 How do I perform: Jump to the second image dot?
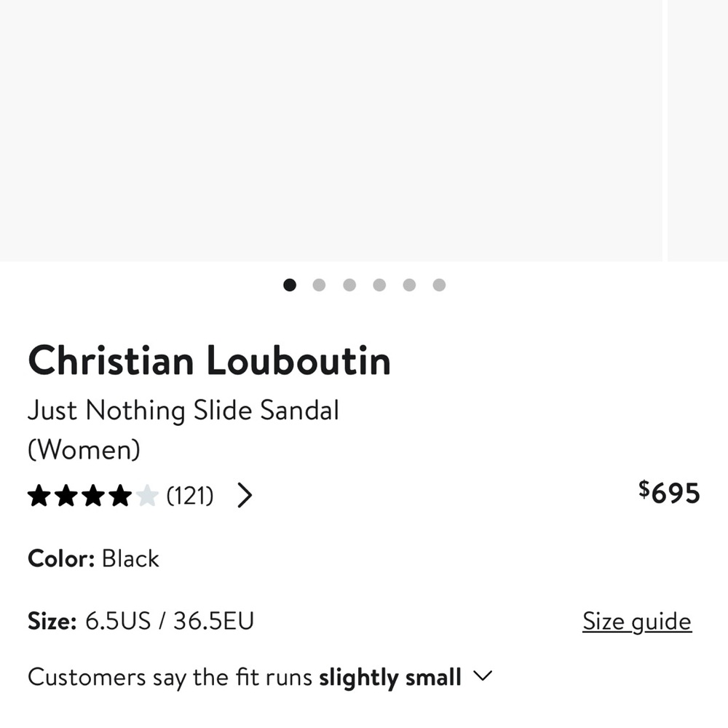319,285
